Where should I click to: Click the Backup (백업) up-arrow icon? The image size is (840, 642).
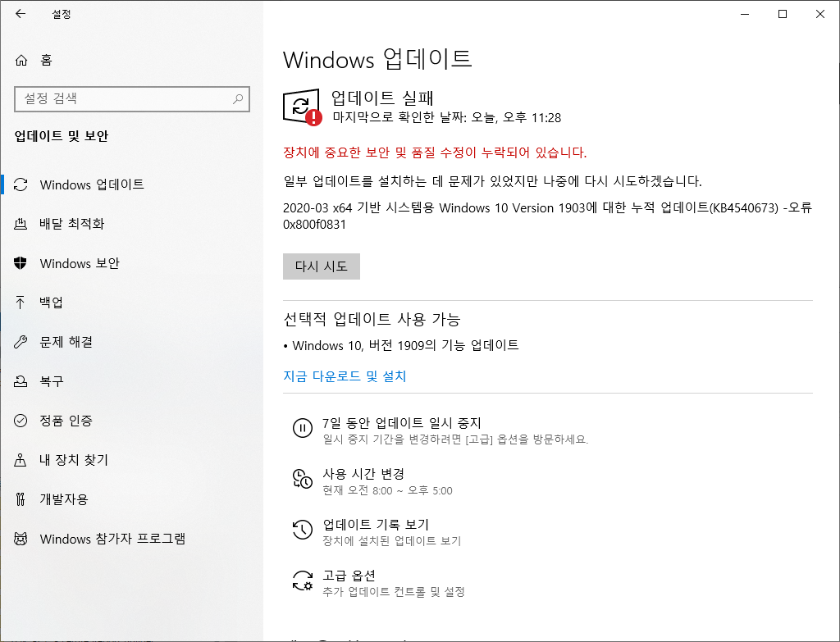pyautogui.click(x=21, y=303)
